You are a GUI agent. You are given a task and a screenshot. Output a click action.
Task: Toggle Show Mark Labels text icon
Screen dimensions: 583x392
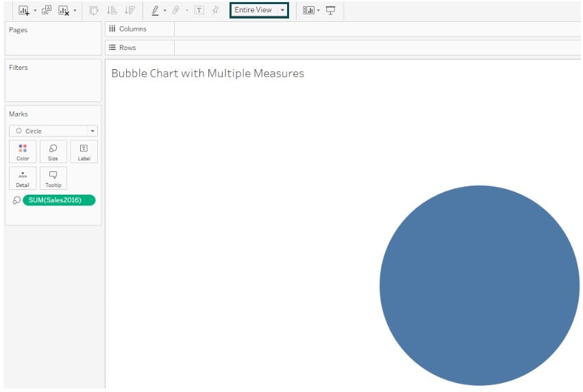pyautogui.click(x=199, y=10)
